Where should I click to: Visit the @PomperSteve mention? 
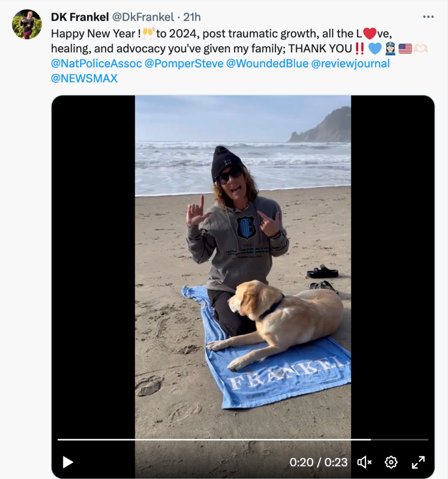point(184,64)
